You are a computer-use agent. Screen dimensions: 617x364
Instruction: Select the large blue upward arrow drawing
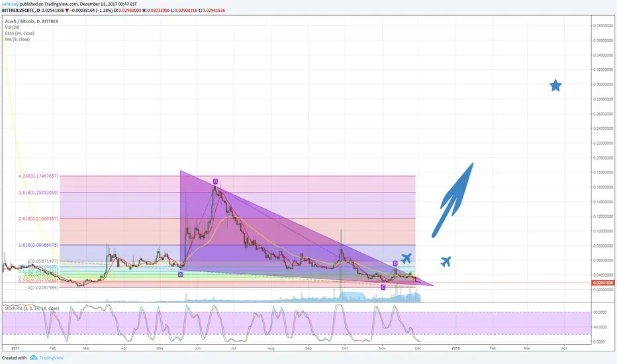[x=453, y=200]
